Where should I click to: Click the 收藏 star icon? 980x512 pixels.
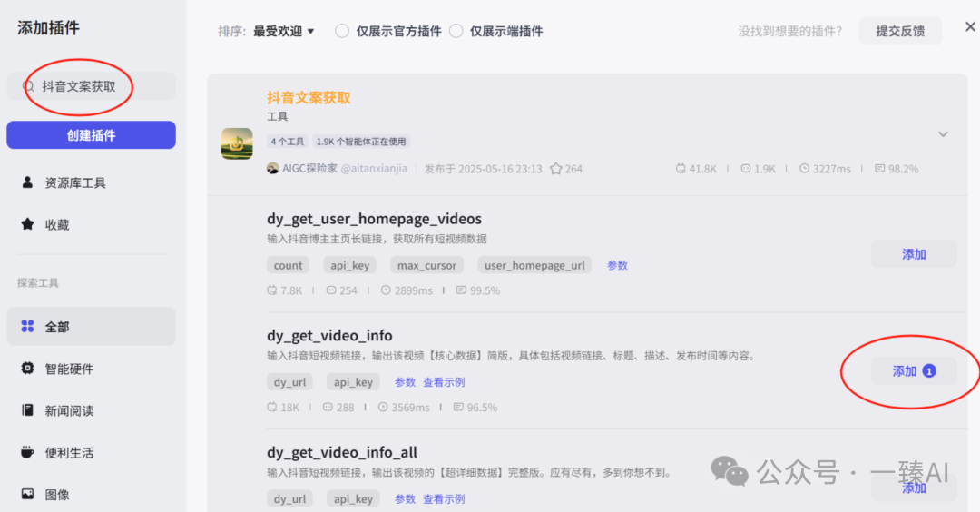[x=27, y=224]
